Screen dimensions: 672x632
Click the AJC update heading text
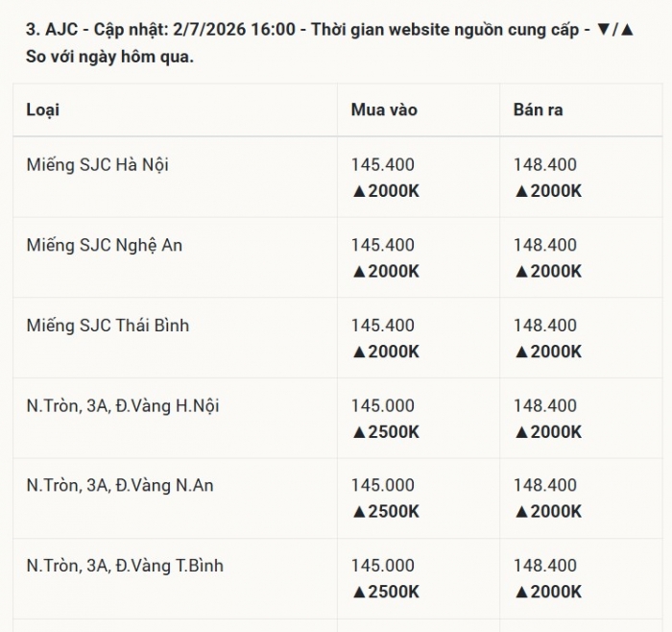pyautogui.click(x=329, y=43)
